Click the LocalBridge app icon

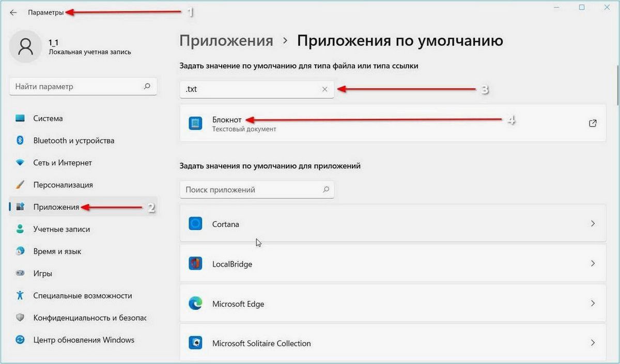click(195, 264)
